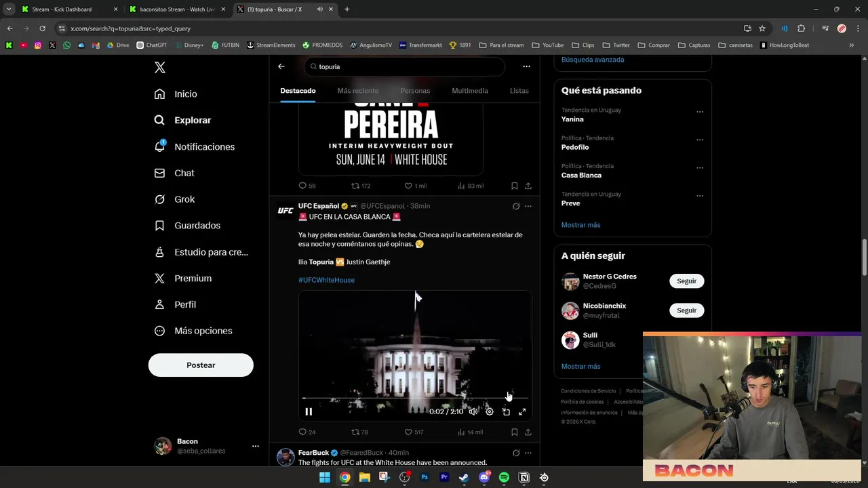Bookmark the Pereira bout post
Viewport: 868px width, 488px height.
coord(515,186)
